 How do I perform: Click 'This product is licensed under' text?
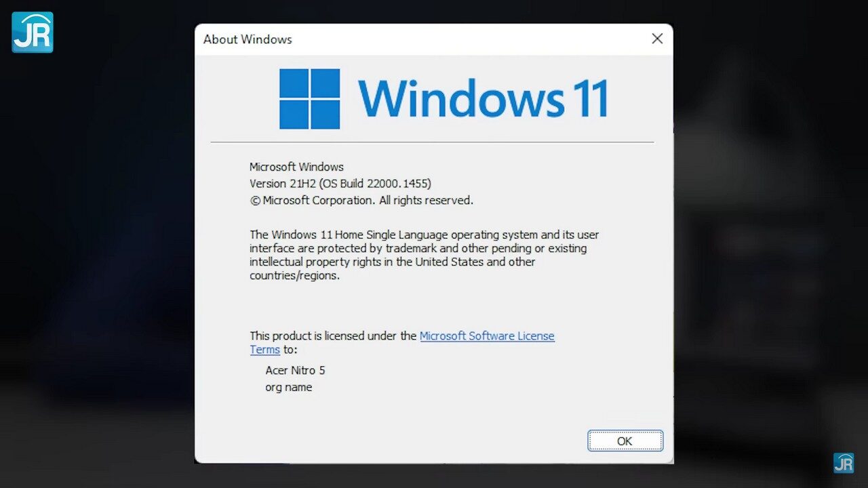click(333, 335)
